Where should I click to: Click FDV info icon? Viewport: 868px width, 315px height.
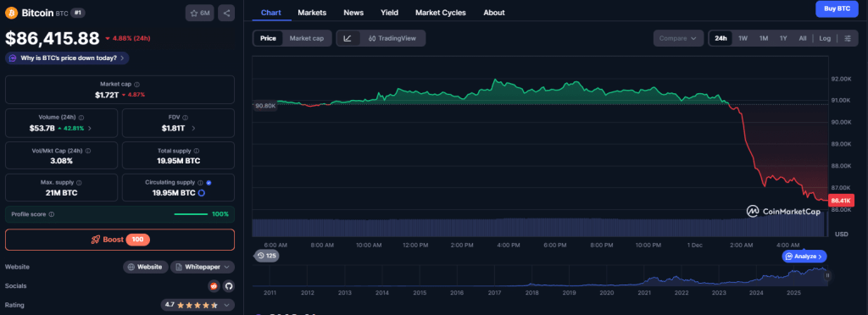click(x=186, y=118)
